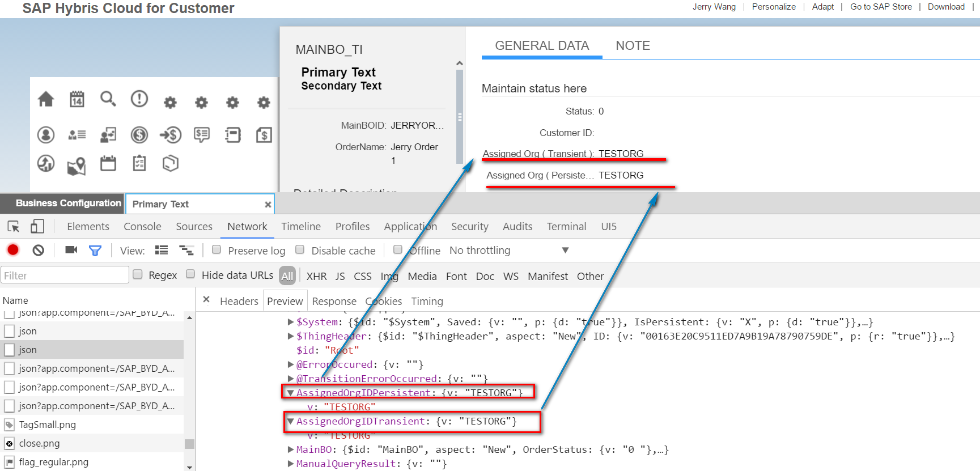Open the spiral notebook icon
The image size is (980, 471).
pos(232,135)
